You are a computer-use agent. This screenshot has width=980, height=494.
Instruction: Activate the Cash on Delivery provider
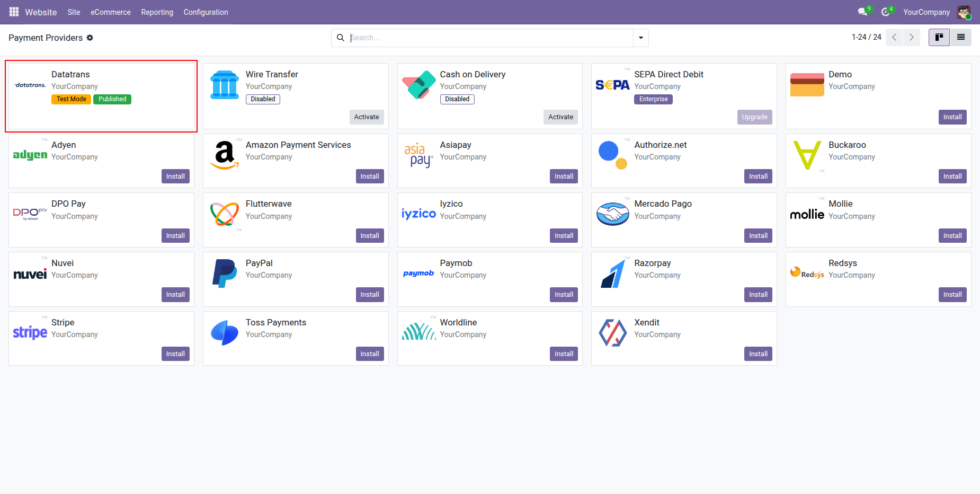(560, 117)
